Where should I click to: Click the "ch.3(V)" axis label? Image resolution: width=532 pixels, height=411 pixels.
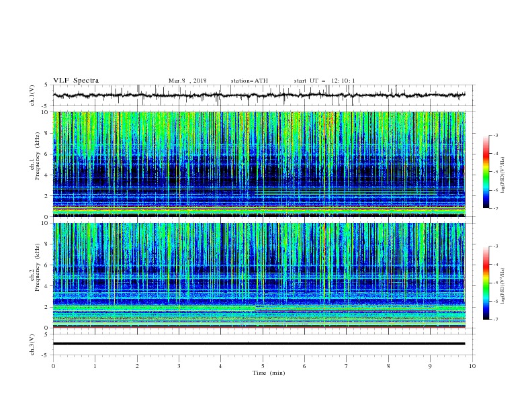(x=32, y=345)
